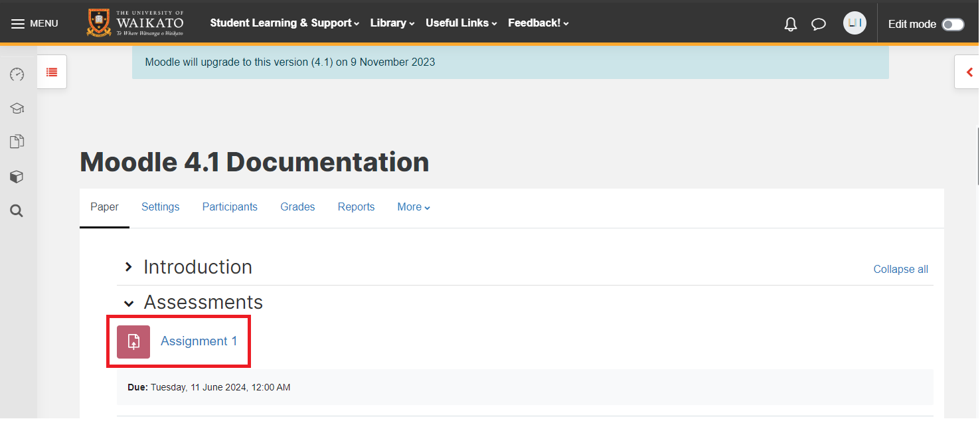This screenshot has height=421, width=980.
Task: Collapse the Assessments section chevron
Action: (129, 303)
